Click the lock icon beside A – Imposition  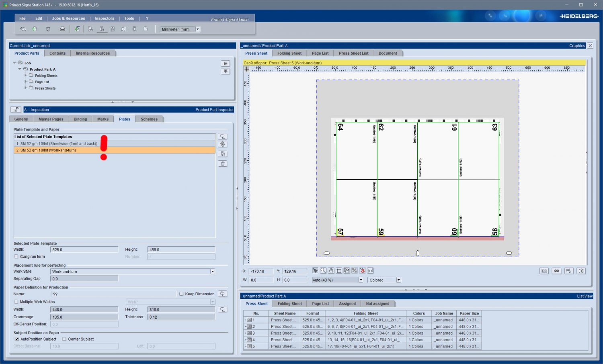16,110
